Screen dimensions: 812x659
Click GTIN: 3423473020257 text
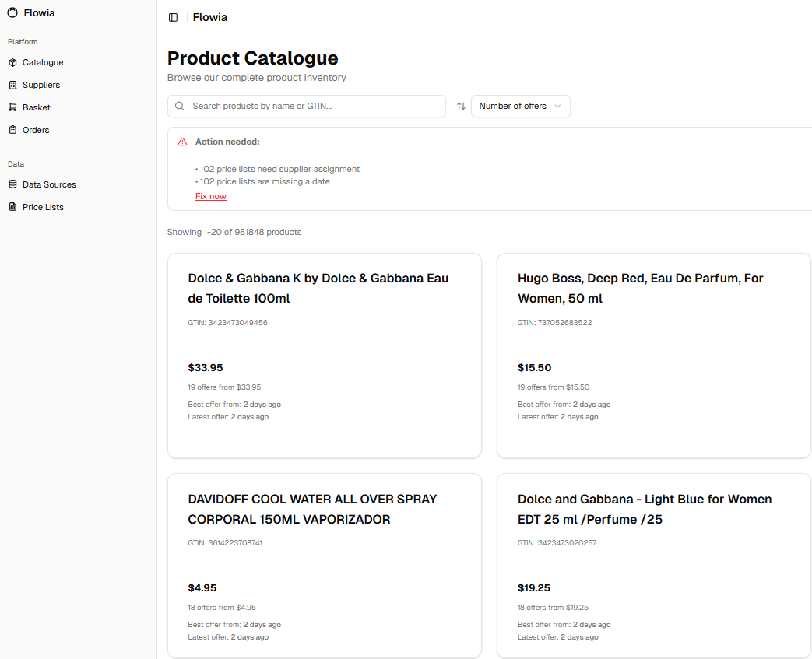[x=557, y=543]
